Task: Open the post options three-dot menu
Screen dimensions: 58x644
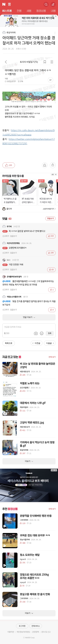Action: click(55, 33)
